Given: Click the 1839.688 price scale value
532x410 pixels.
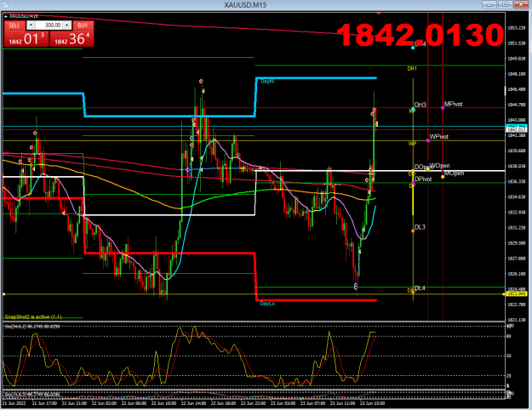Looking at the screenshot, I should click(517, 151).
